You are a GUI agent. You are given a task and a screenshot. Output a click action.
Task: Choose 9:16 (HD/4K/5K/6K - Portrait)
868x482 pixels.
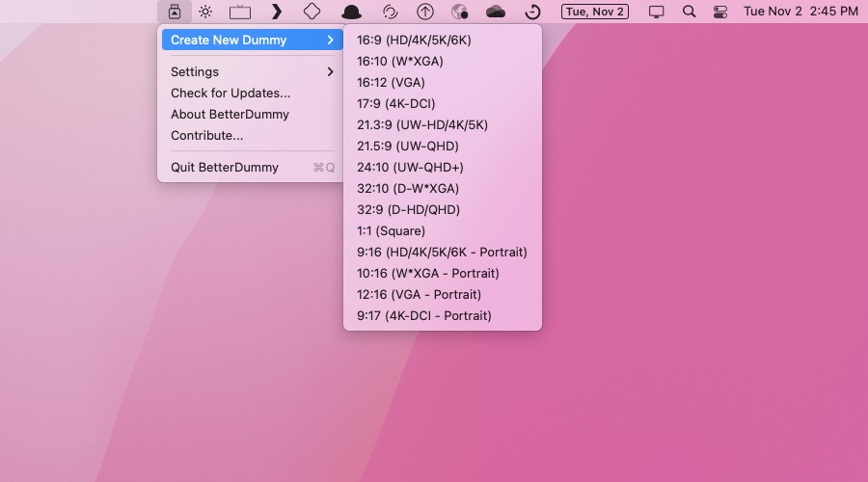point(443,252)
